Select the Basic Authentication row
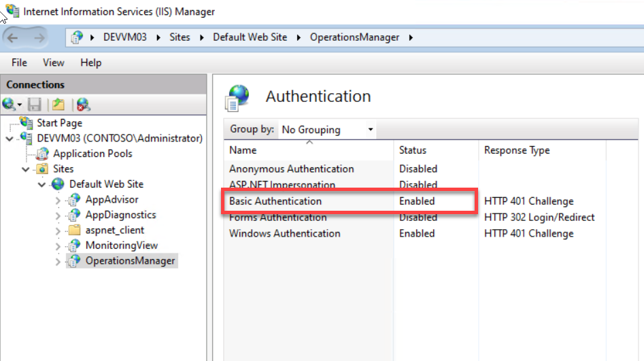Image resolution: width=644 pixels, height=361 pixels. tap(275, 201)
